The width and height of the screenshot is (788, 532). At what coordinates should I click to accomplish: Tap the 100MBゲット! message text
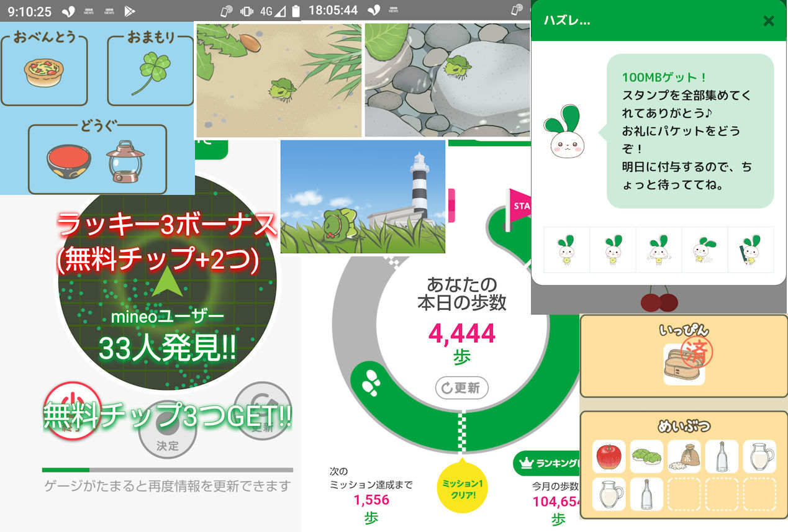coord(664,78)
